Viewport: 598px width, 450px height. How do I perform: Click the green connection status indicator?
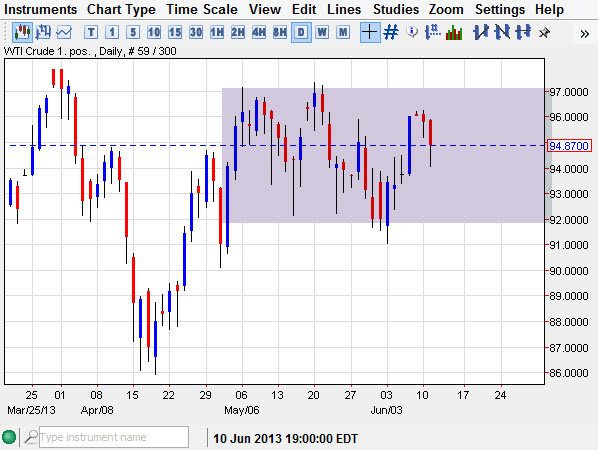(x=9, y=437)
